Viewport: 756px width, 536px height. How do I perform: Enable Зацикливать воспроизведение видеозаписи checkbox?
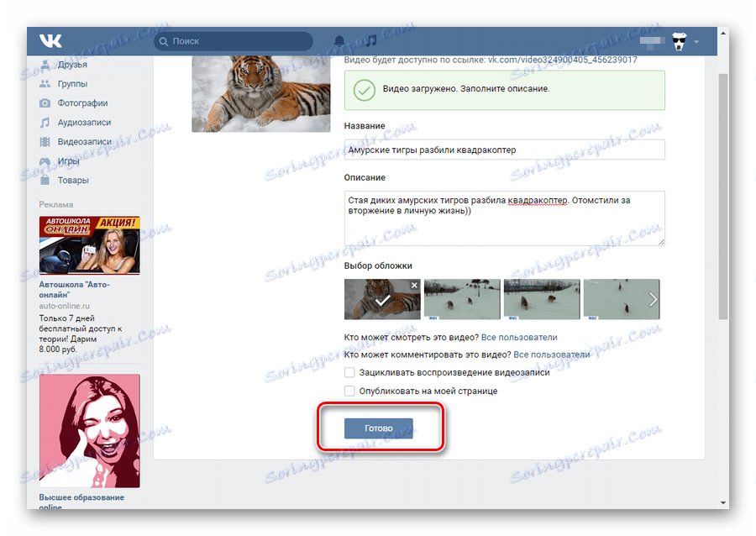click(349, 373)
